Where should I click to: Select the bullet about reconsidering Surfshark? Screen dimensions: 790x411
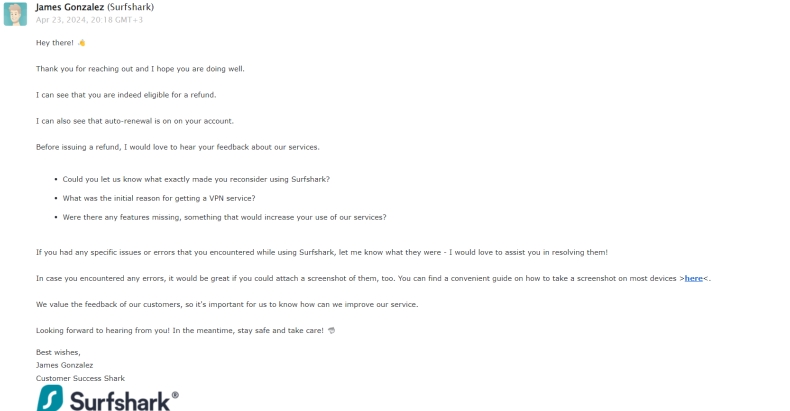[196, 179]
